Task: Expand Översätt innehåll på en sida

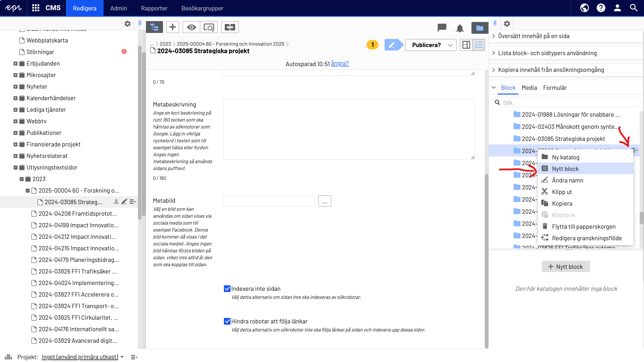Action: [534, 36]
